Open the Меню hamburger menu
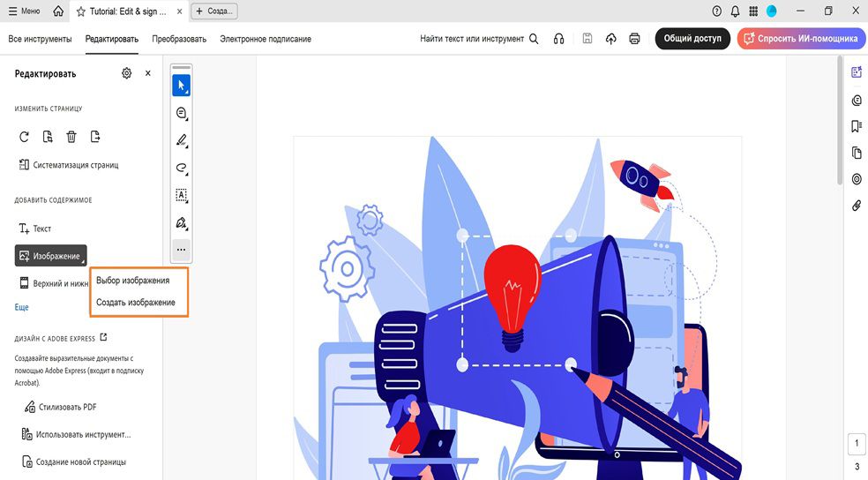This screenshot has height=480, width=868. pos(24,11)
